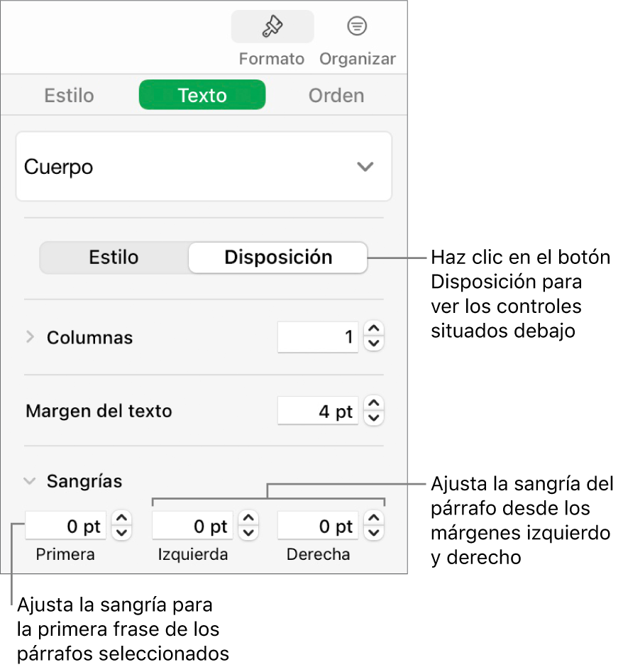Switch to the Estilo top tab
Image resolution: width=623 pixels, height=672 pixels.
click(x=69, y=95)
